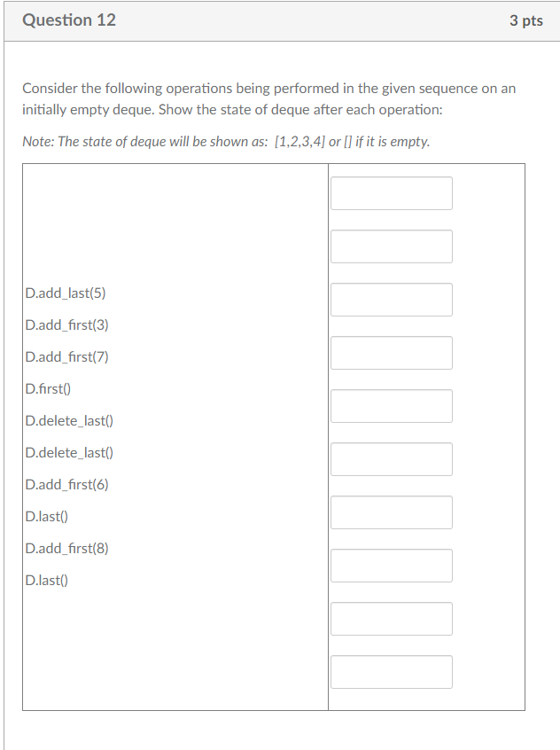The height and width of the screenshot is (750, 560).
Task: Click the first answer box for D.add_last(5)
Action: pyautogui.click(x=391, y=193)
